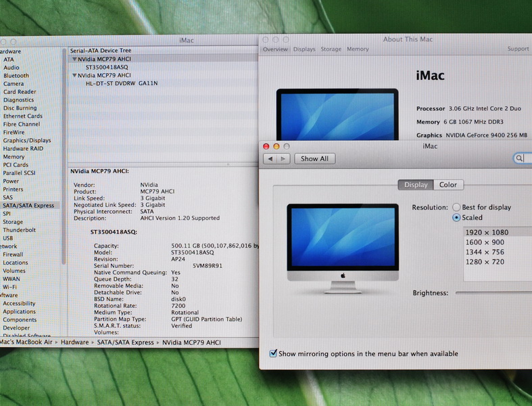The image size is (532, 406).
Task: Select the Scaled resolution option
Action: click(x=456, y=217)
